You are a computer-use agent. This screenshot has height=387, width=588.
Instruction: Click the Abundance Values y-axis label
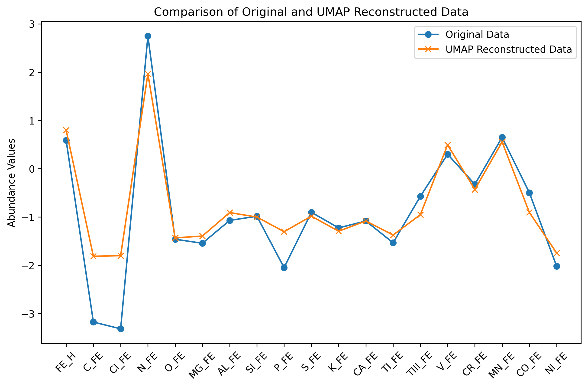point(12,183)
